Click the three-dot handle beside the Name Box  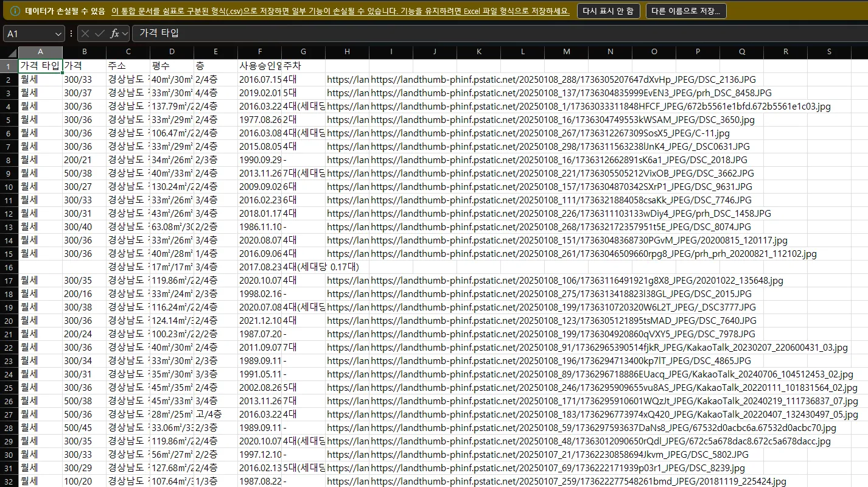pos(71,33)
